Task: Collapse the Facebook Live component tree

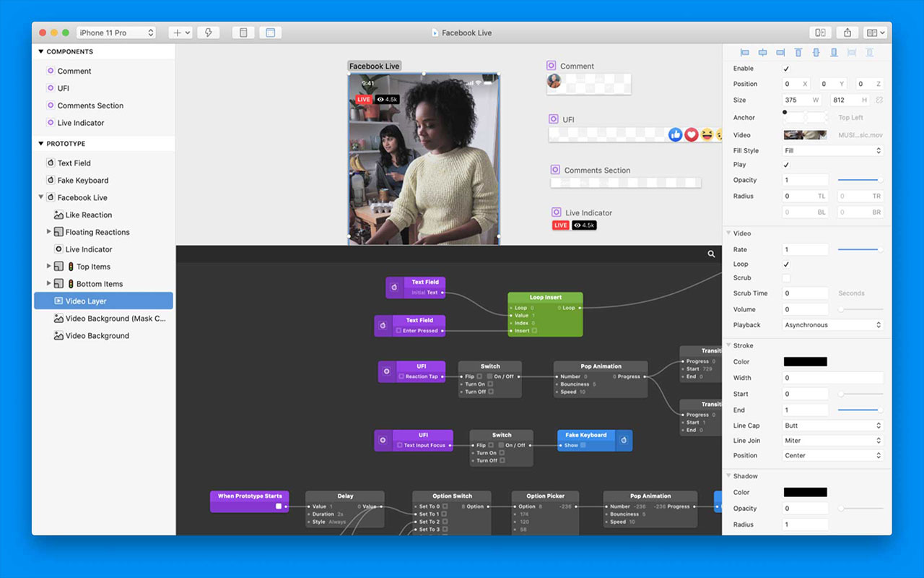Action: (x=41, y=197)
